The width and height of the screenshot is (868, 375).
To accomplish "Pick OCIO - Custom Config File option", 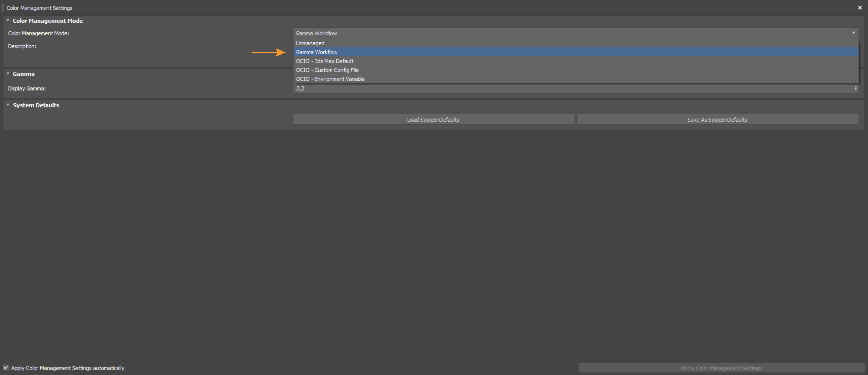I will point(327,70).
